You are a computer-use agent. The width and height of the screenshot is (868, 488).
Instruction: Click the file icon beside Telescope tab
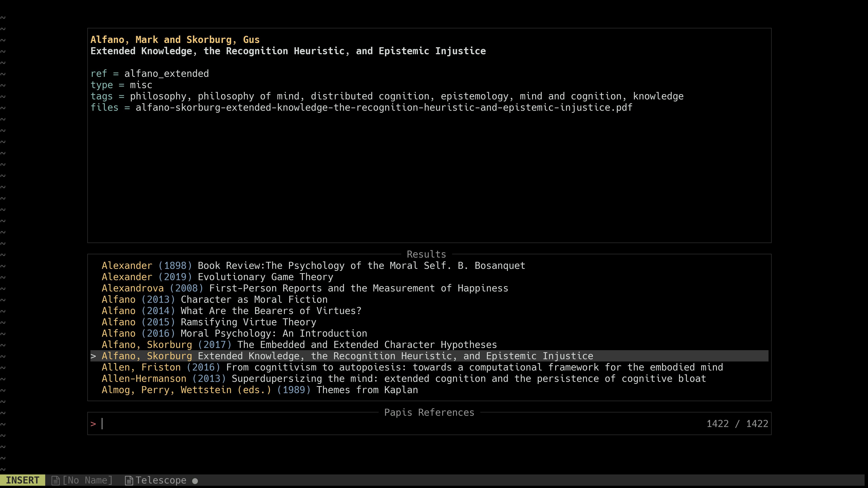tap(129, 481)
